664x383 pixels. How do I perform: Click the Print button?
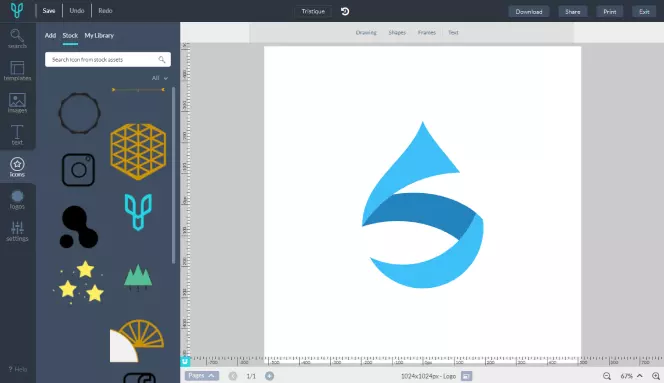point(610,11)
